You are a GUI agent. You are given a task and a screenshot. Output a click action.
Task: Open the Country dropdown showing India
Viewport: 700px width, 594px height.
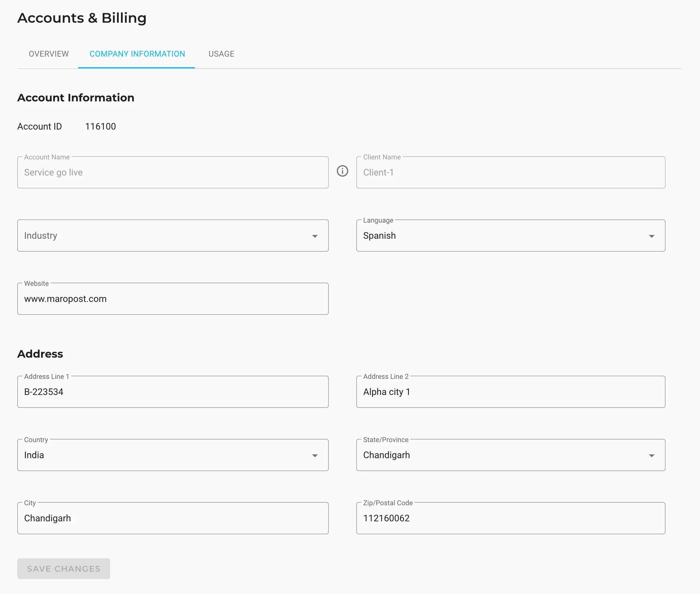172,455
